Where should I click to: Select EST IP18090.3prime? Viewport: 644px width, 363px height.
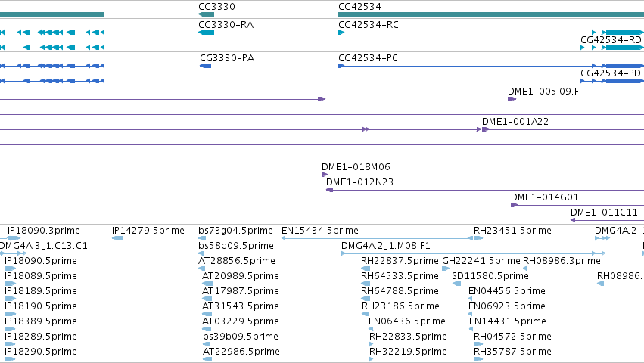pyautogui.click(x=44, y=231)
